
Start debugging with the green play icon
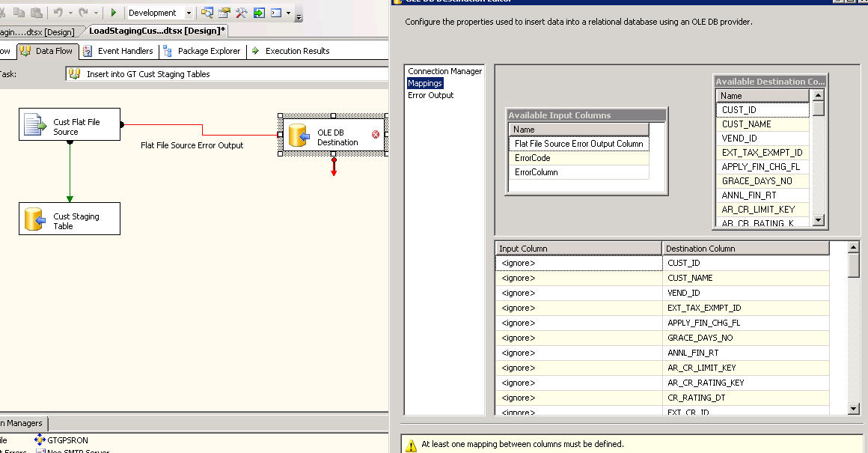(114, 12)
